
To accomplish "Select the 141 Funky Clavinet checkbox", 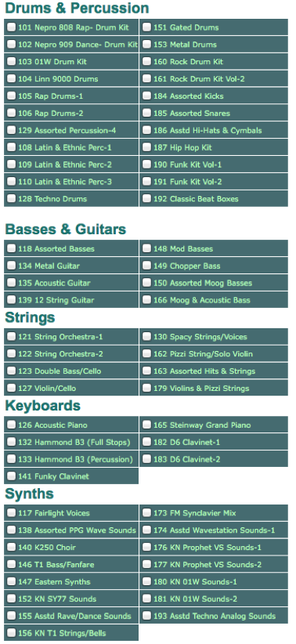I will tap(12, 476).
